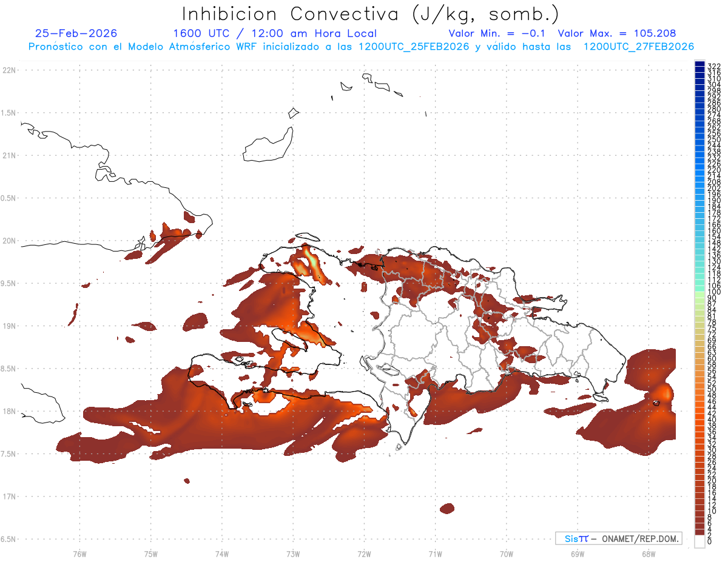Select the date label '25-Feb-2026'
This screenshot has height=562, width=728.
pyautogui.click(x=76, y=33)
